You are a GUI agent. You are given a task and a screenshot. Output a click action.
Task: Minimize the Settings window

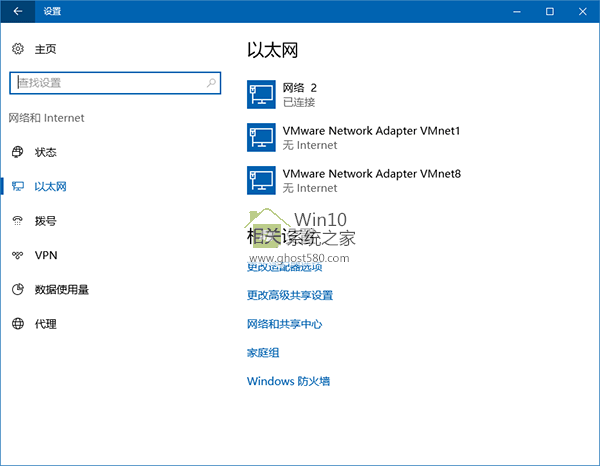(517, 11)
